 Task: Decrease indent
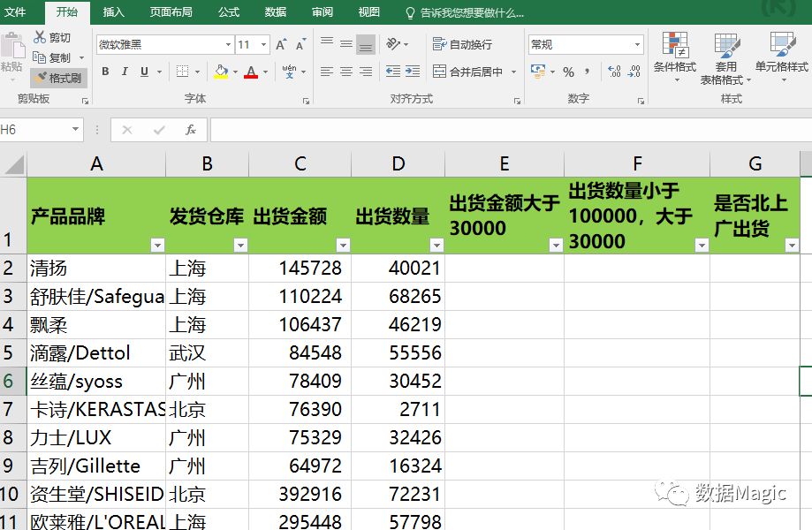[x=393, y=72]
